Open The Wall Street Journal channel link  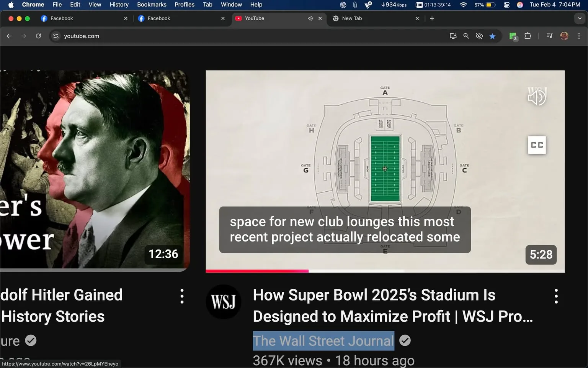323,341
